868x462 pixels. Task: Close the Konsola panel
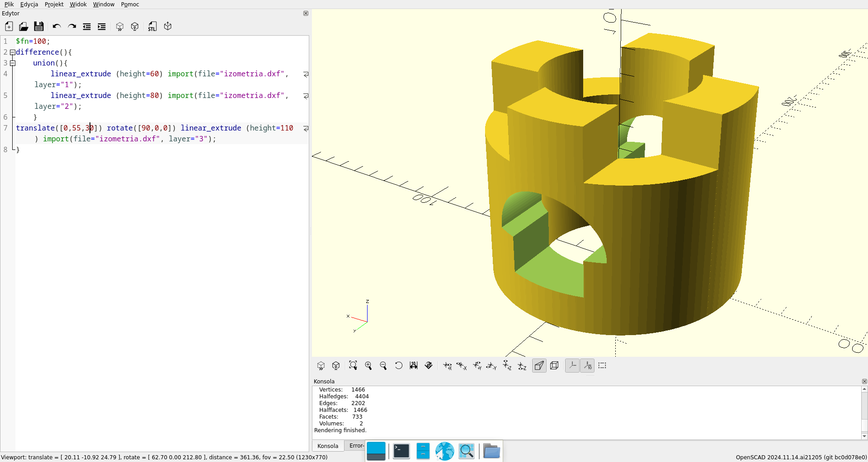(864, 382)
